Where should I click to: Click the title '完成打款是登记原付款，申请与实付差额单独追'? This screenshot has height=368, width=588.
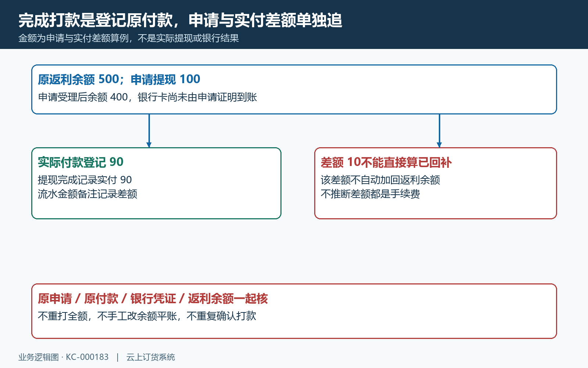click(180, 20)
